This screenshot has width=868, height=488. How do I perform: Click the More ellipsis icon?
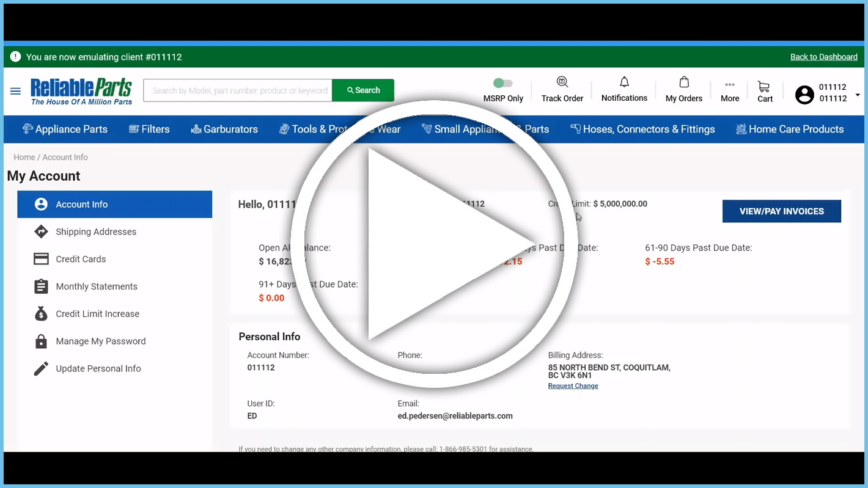click(x=730, y=84)
